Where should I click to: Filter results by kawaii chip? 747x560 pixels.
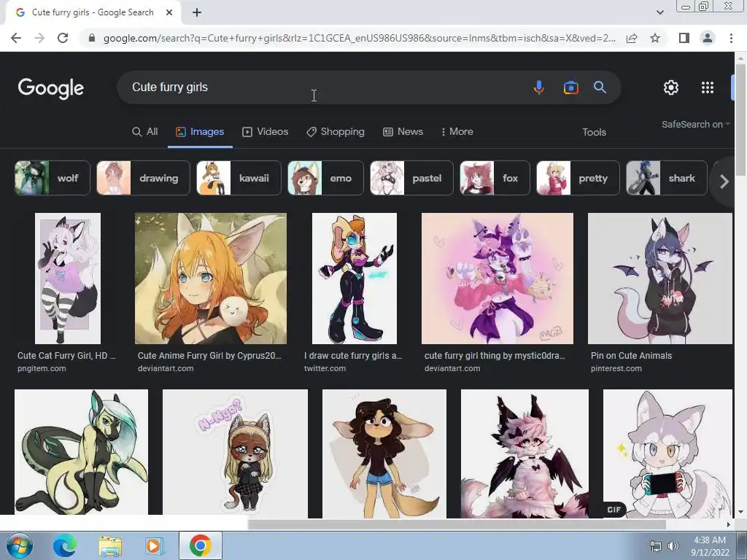(x=239, y=178)
